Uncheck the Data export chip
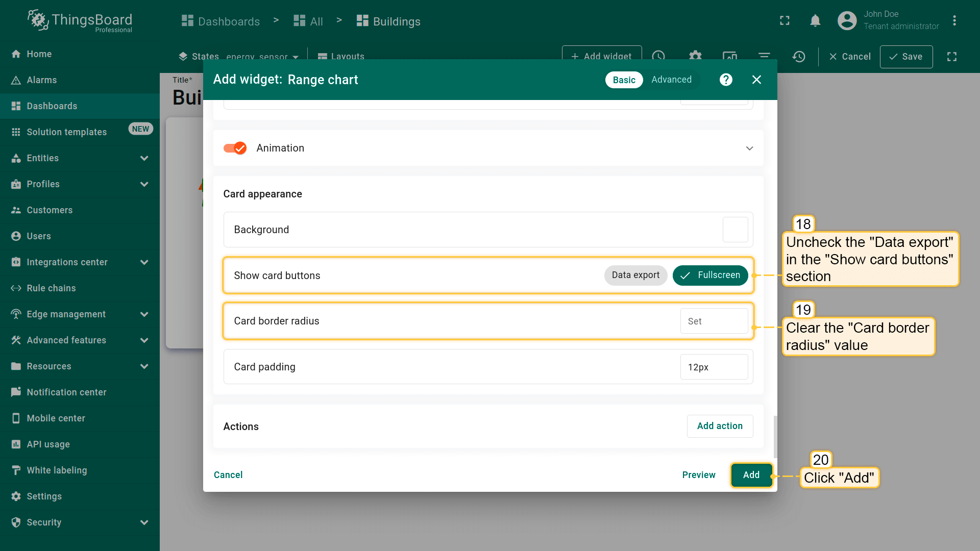Viewport: 980px width, 551px height. [635, 275]
